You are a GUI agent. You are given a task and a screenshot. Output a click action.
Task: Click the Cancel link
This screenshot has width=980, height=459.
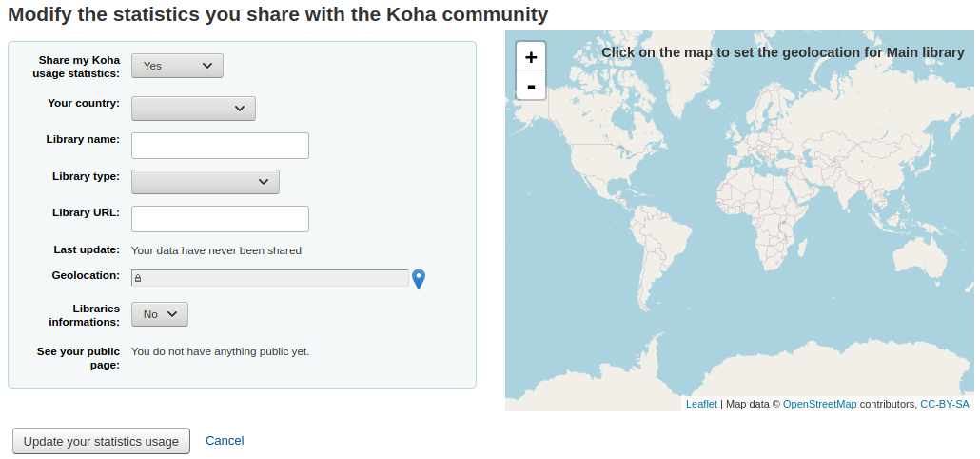[225, 441]
